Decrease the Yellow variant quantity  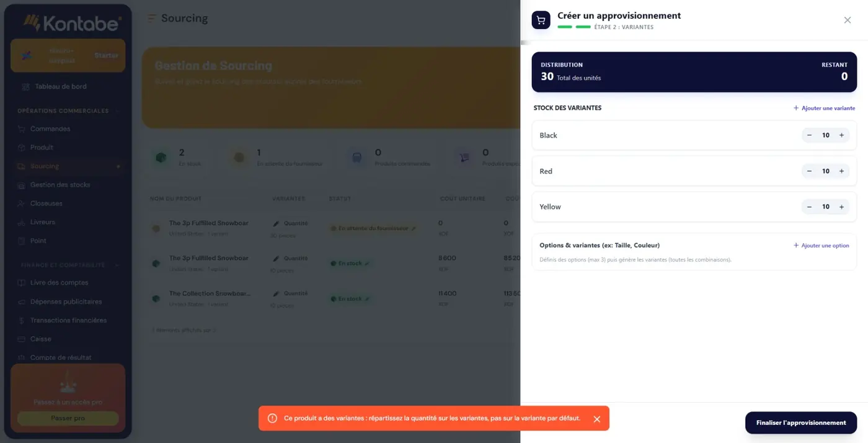[x=809, y=207]
